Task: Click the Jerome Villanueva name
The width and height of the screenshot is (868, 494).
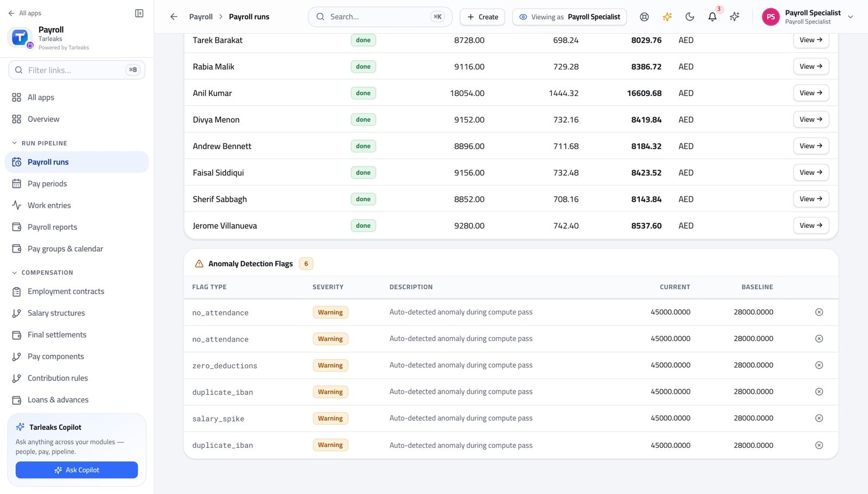Action: click(225, 226)
